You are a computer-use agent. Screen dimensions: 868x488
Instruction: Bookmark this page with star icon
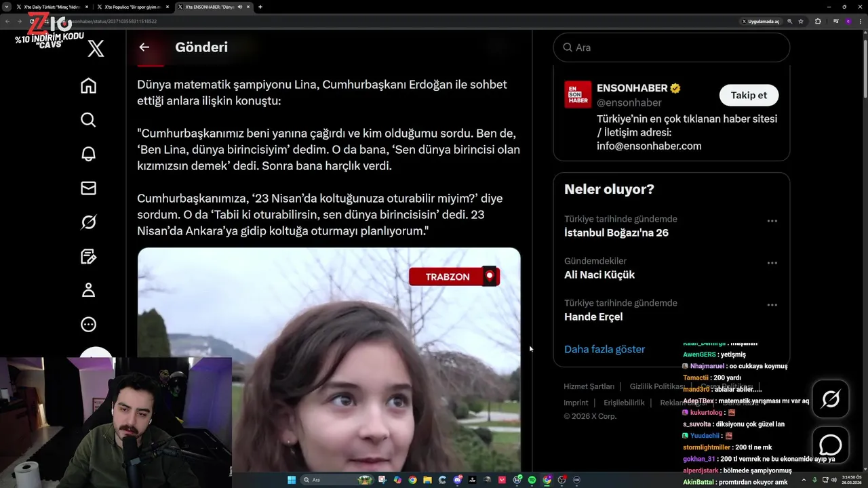click(x=801, y=21)
